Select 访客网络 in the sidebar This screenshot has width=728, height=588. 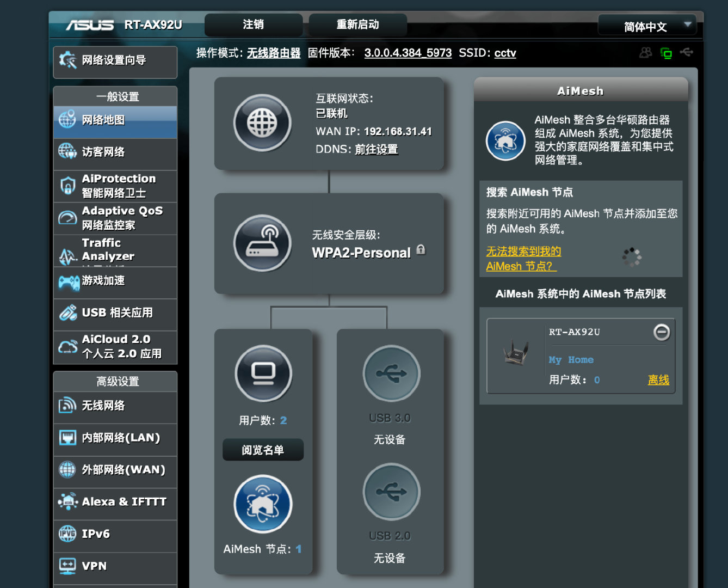pos(115,153)
